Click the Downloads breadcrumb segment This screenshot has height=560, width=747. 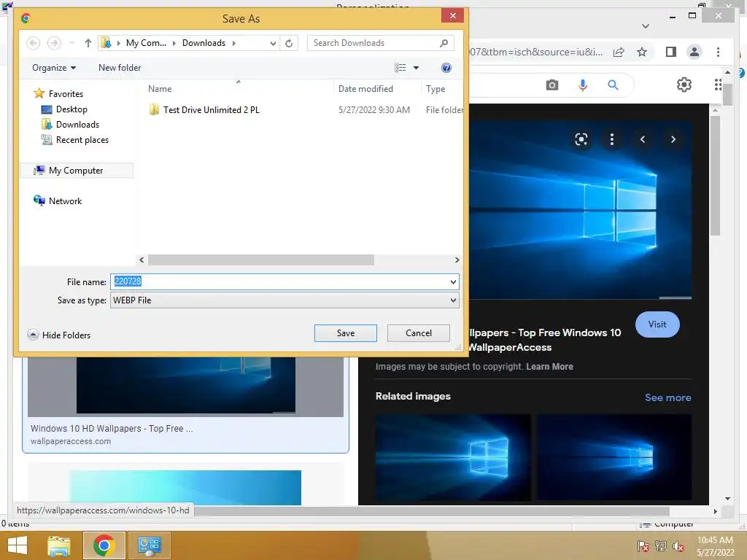[204, 43]
